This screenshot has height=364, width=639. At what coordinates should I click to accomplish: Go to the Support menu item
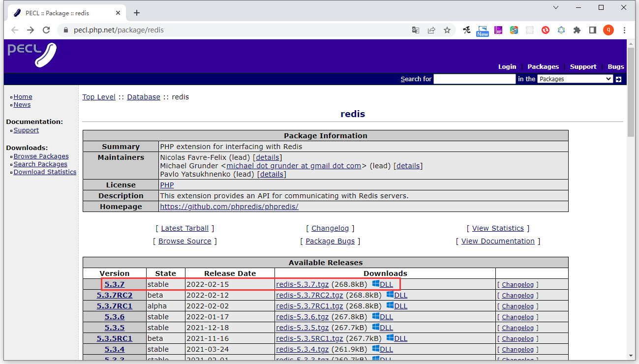point(583,66)
